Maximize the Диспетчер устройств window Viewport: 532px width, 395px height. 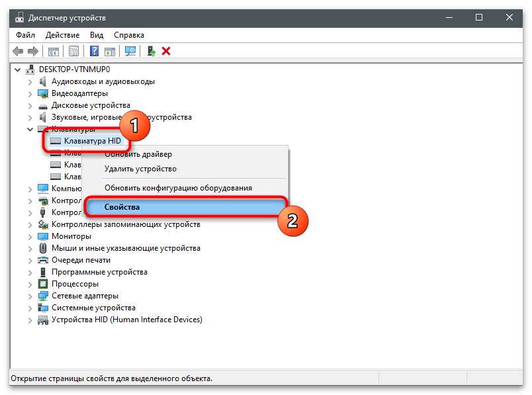[478, 17]
